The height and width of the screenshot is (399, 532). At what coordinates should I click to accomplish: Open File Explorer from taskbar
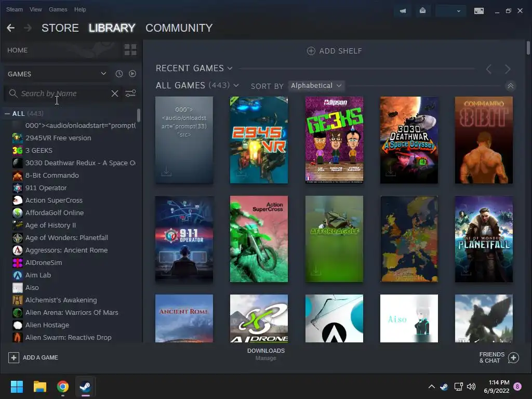pos(39,387)
